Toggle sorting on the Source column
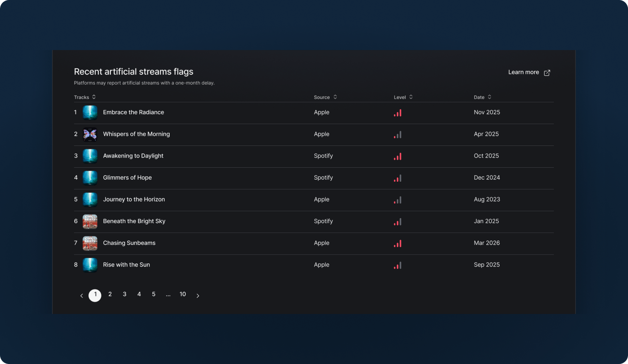Screen dimensions: 628x364 click(335, 97)
